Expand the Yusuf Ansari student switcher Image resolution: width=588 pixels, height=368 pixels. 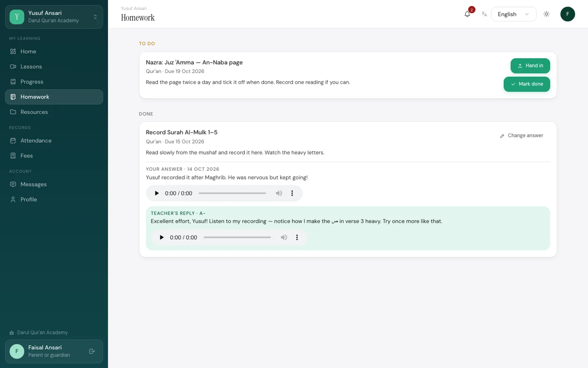(54, 17)
